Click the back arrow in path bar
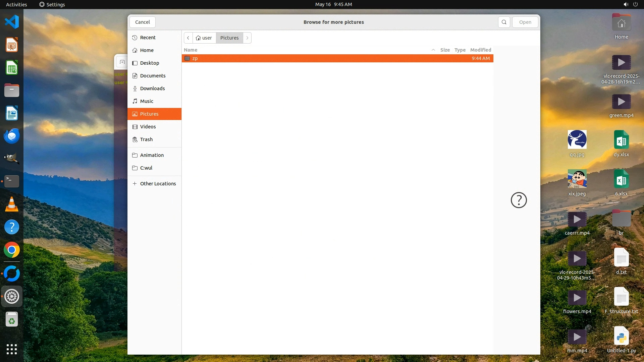 (188, 38)
